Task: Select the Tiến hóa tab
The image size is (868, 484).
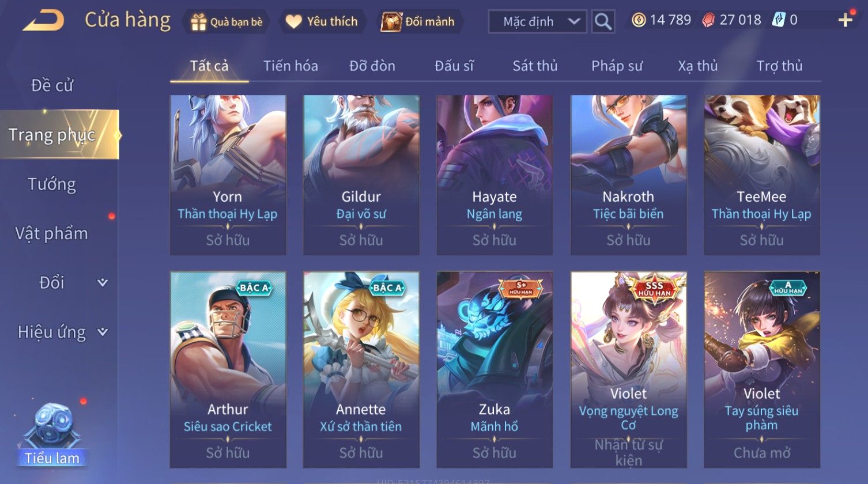Action: (x=290, y=66)
